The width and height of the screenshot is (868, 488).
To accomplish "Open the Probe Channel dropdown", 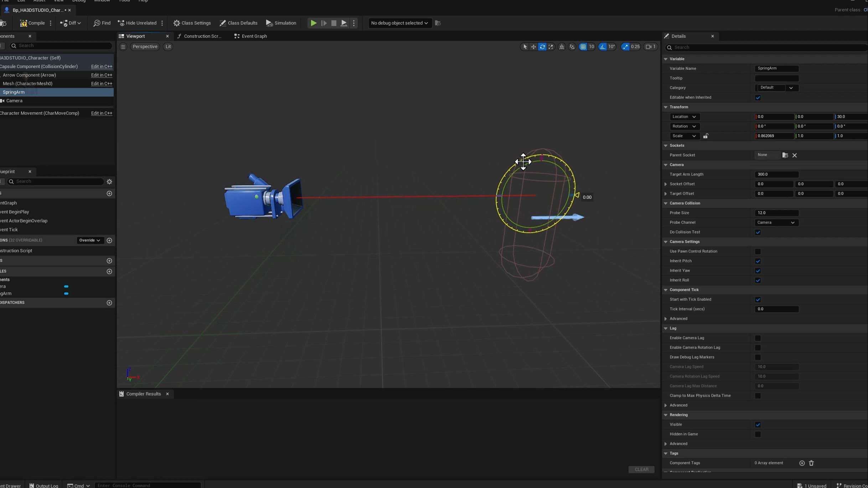I will 776,223.
